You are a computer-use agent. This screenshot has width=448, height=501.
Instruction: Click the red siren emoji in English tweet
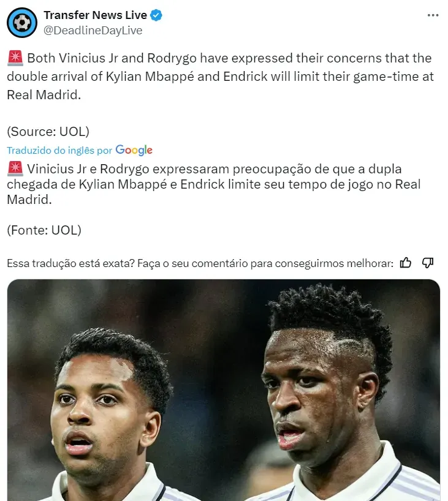[15, 58]
